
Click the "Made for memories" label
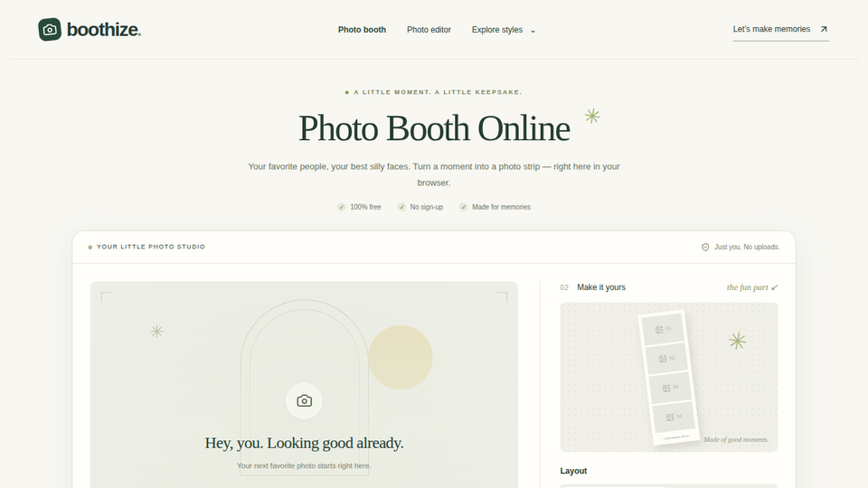(501, 207)
